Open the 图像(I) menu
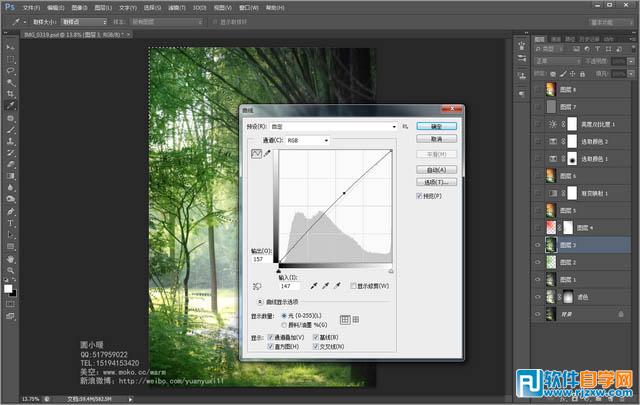640x405 pixels. pyautogui.click(x=79, y=8)
